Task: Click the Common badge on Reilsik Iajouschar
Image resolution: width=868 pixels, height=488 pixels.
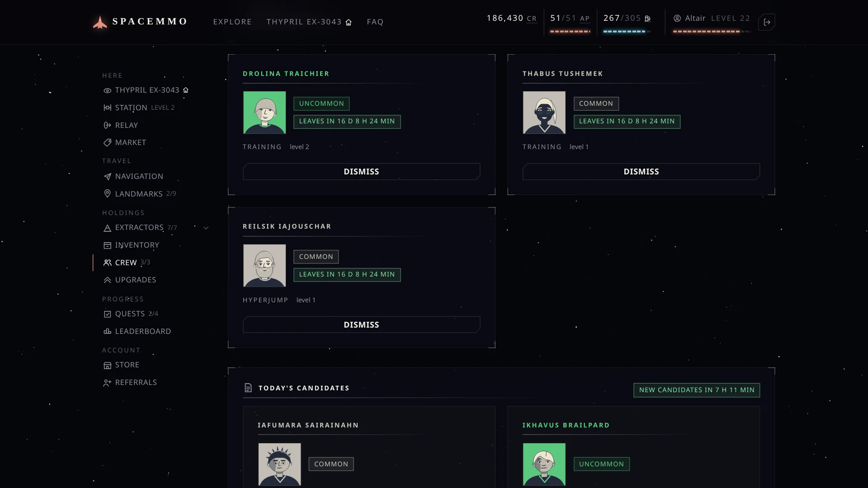Action: coord(316,257)
